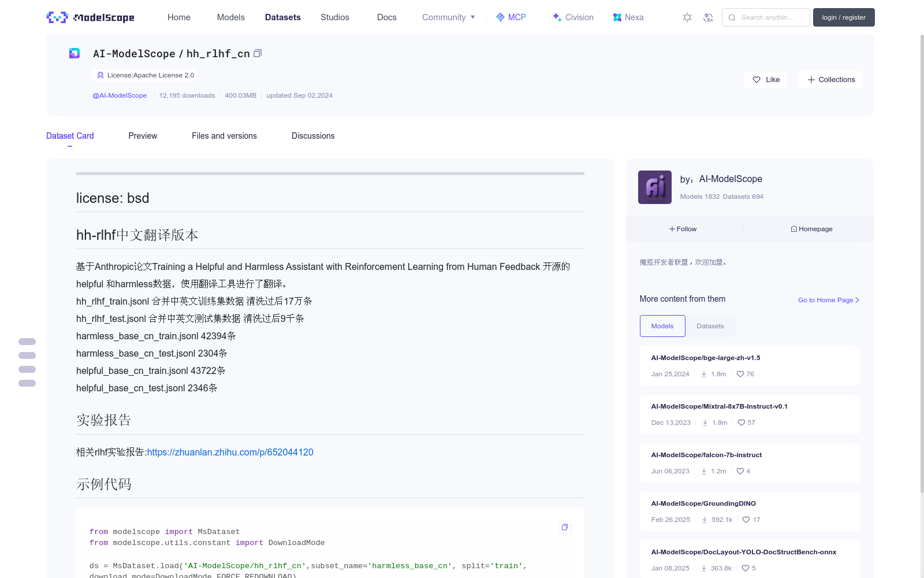This screenshot has height=578, width=924.
Task: Click the "harmless_base_cn_train.jsonl 42394条" line
Action: pos(156,336)
